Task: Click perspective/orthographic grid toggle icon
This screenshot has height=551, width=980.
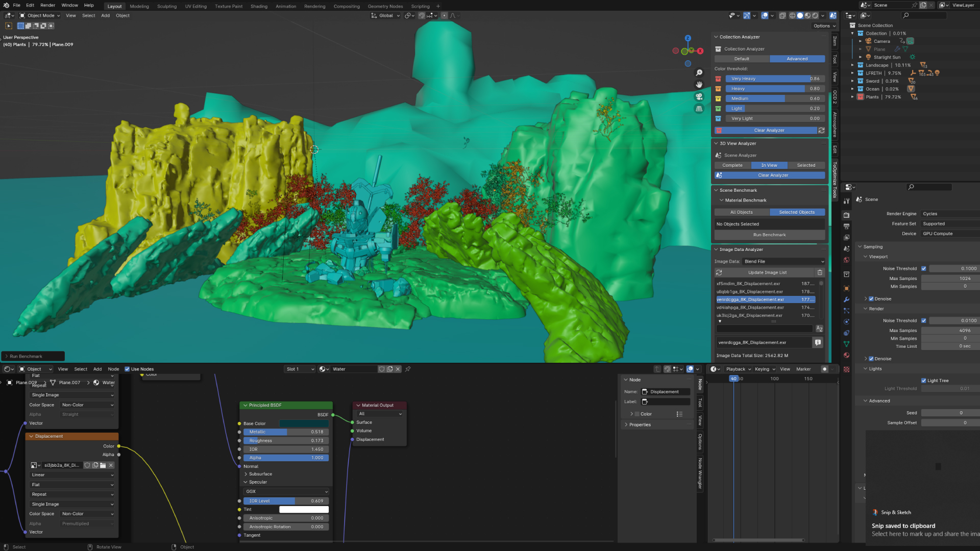Action: pos(699,109)
